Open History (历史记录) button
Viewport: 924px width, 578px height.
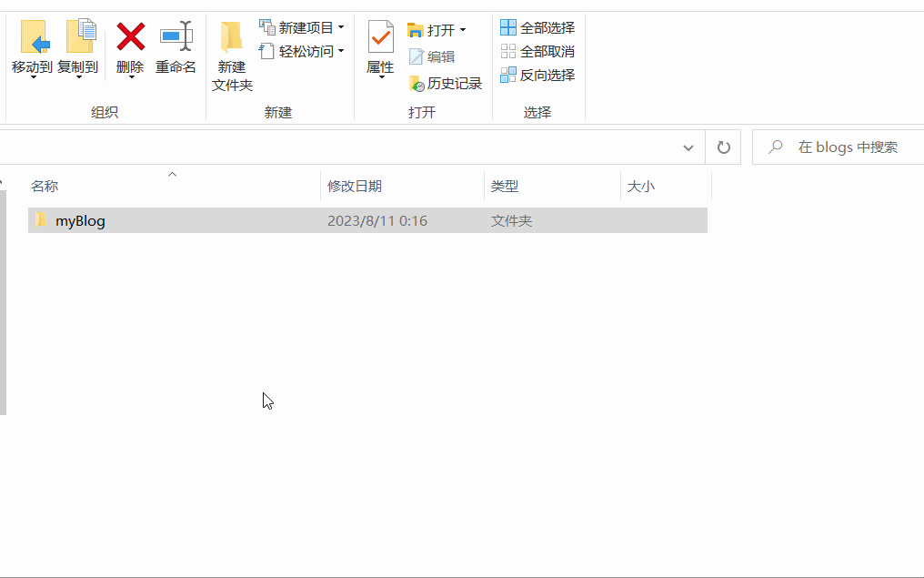pyautogui.click(x=446, y=84)
